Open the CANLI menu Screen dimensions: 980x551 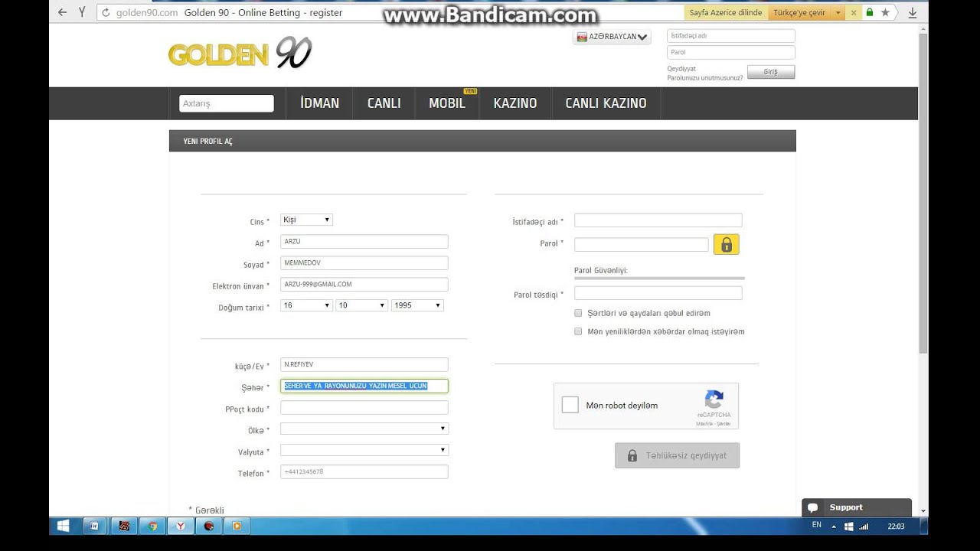pos(384,103)
